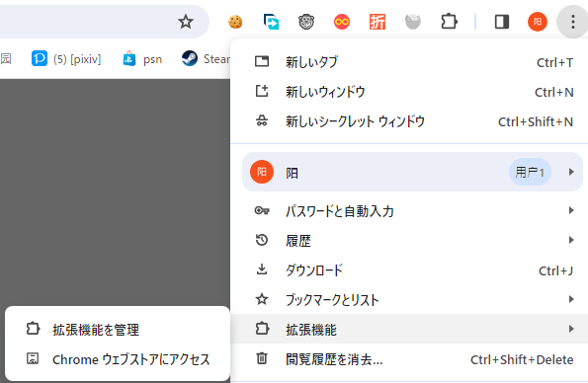
Task: Click the Ctrl+T shortcut text
Action: click(554, 62)
